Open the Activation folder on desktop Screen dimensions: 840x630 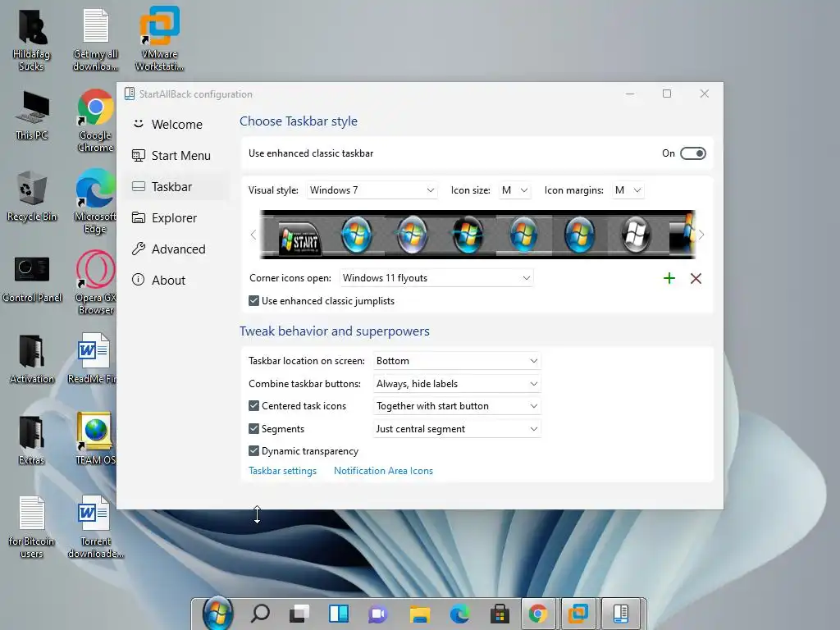(32, 359)
